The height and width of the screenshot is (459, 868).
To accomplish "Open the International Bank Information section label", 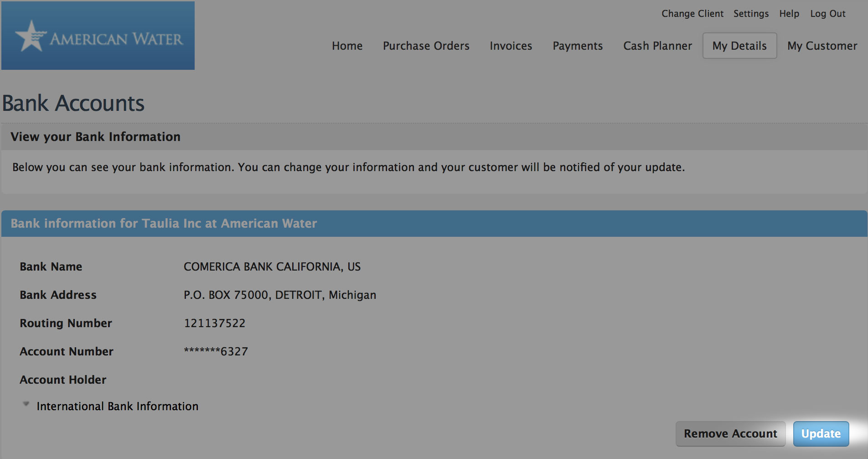I will (x=117, y=406).
